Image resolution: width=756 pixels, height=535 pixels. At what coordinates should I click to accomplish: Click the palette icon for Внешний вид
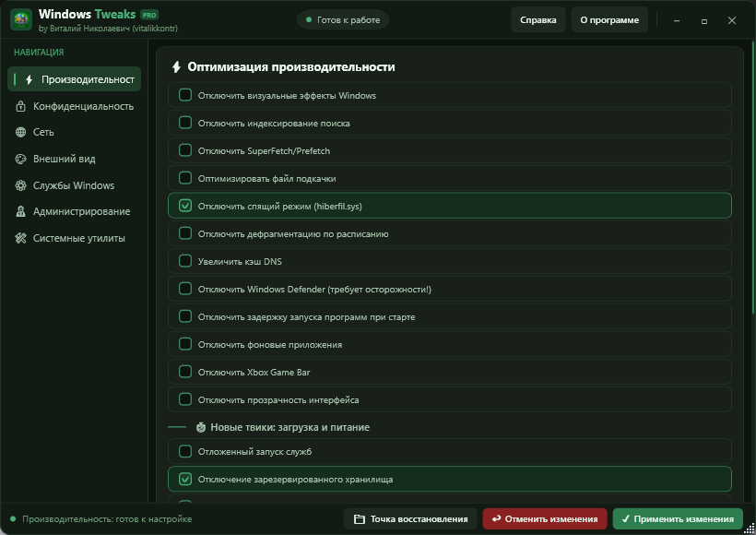(x=20, y=159)
